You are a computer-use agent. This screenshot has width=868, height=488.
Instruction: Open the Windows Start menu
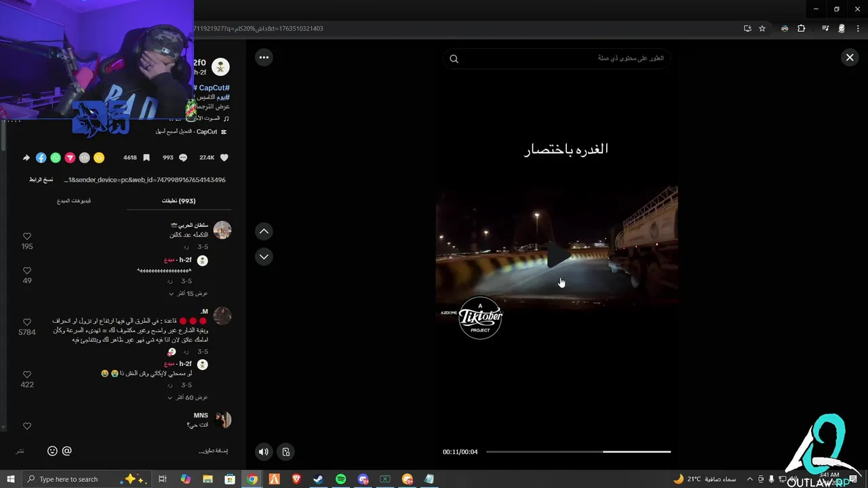pyautogui.click(x=11, y=479)
